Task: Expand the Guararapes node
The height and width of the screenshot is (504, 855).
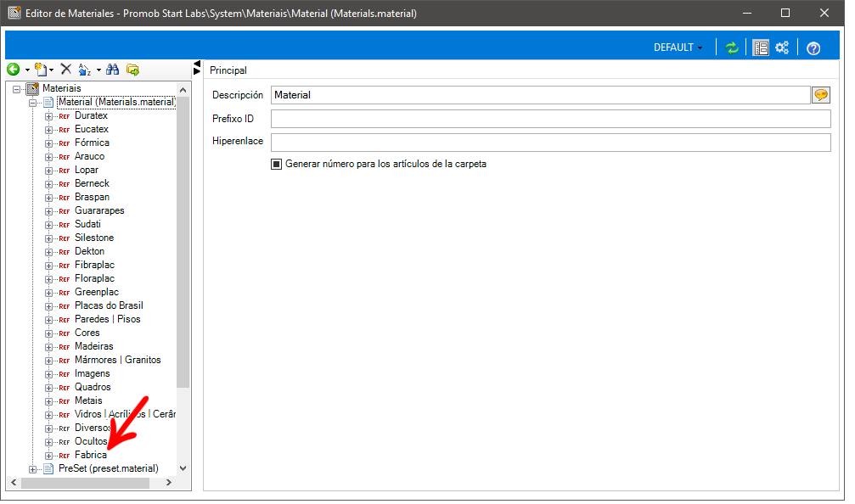Action: point(48,211)
